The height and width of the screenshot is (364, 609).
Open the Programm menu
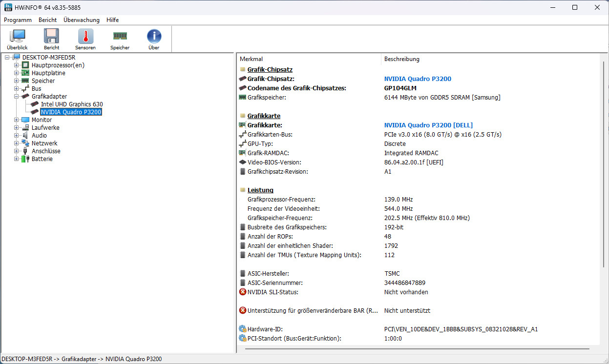tap(18, 20)
